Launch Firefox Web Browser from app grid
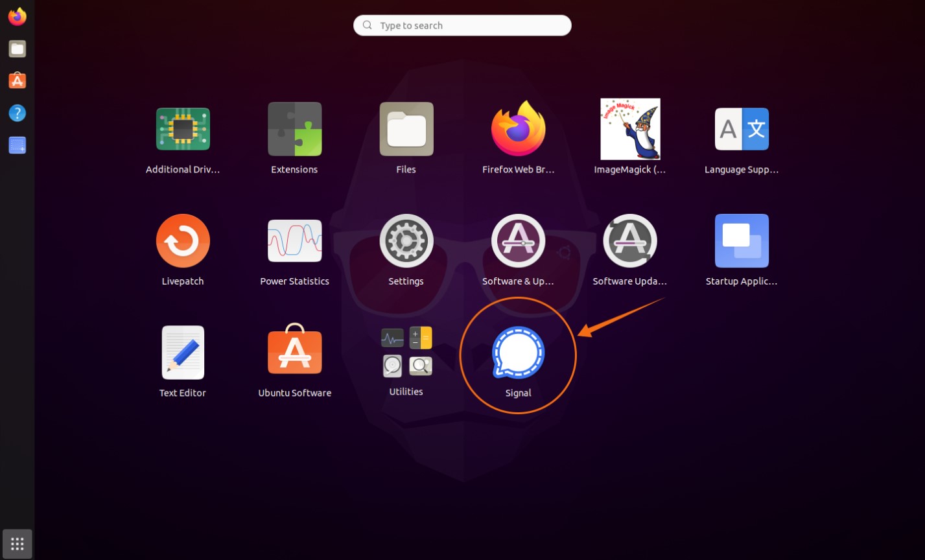The height and width of the screenshot is (560, 925). 518,129
